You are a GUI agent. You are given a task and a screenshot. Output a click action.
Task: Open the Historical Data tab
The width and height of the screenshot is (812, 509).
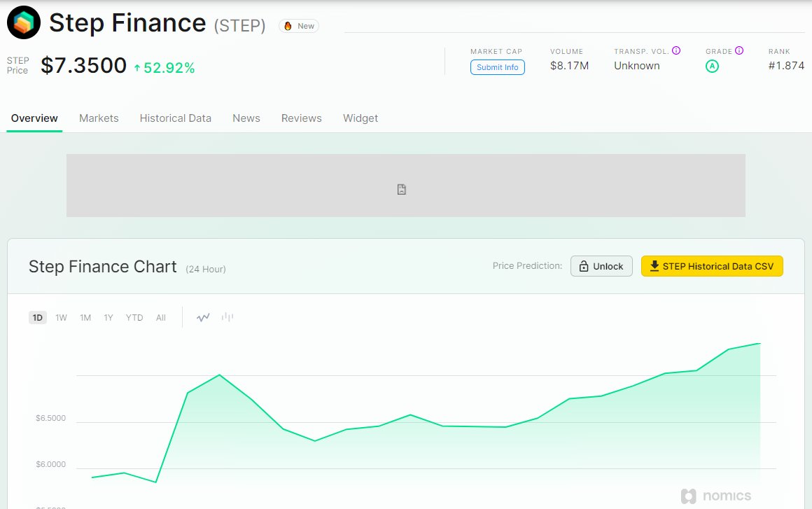(176, 118)
